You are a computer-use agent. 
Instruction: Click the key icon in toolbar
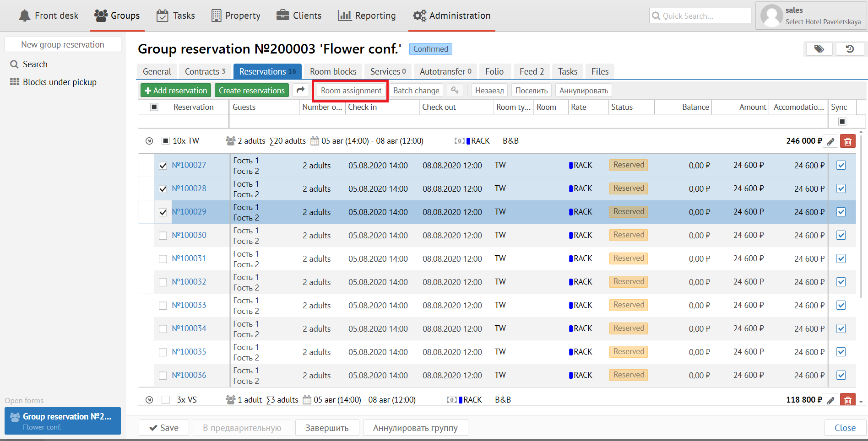click(455, 91)
